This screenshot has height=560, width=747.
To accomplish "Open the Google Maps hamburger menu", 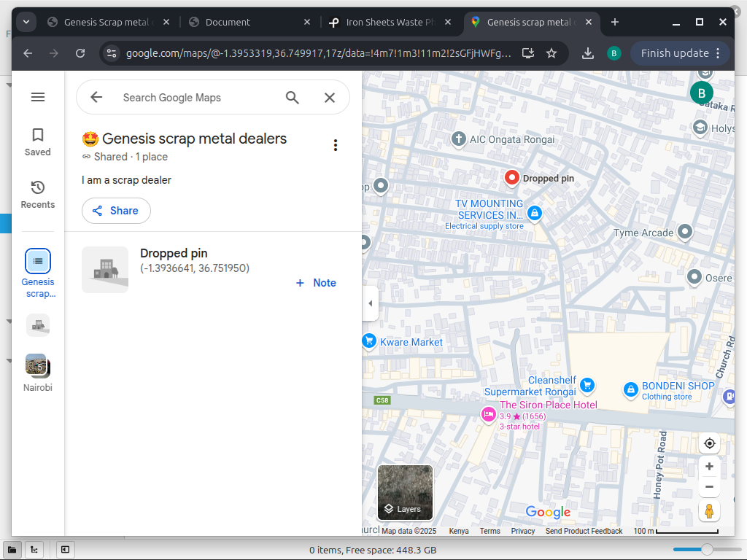I will pos(38,97).
